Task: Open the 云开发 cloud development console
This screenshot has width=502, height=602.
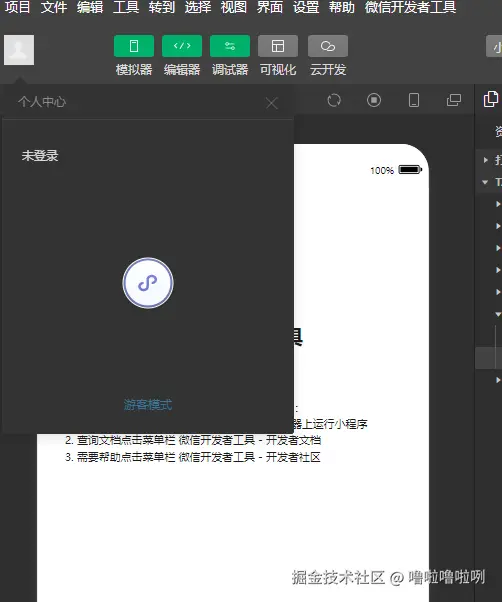Action: (x=328, y=46)
